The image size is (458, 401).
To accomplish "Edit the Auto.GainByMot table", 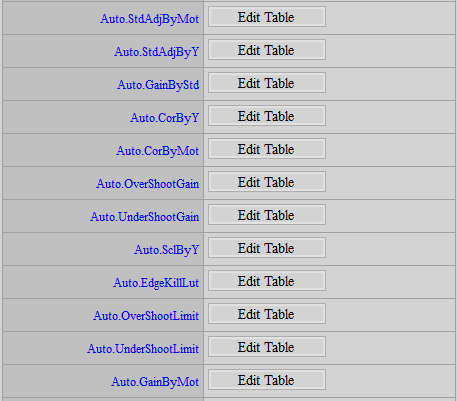I will coord(267,380).
